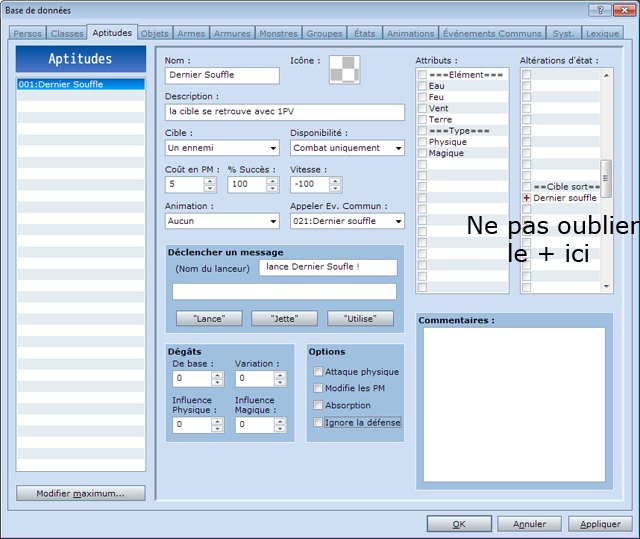Switch to the Monstres tab
This screenshot has width=640, height=539.
coord(278,33)
